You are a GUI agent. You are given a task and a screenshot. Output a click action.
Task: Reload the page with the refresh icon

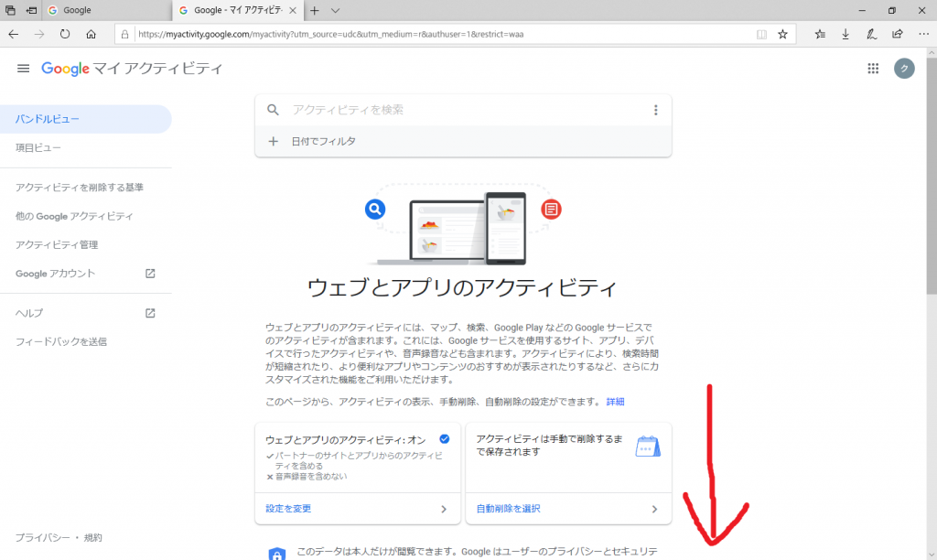pyautogui.click(x=65, y=35)
